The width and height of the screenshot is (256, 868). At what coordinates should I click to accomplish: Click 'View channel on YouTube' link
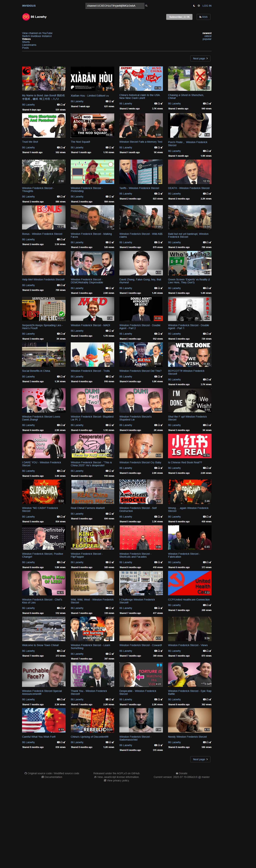[x=37, y=33]
